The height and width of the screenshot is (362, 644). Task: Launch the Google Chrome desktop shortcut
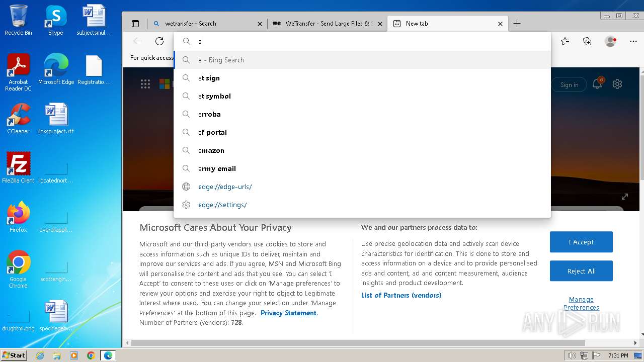[x=18, y=269]
